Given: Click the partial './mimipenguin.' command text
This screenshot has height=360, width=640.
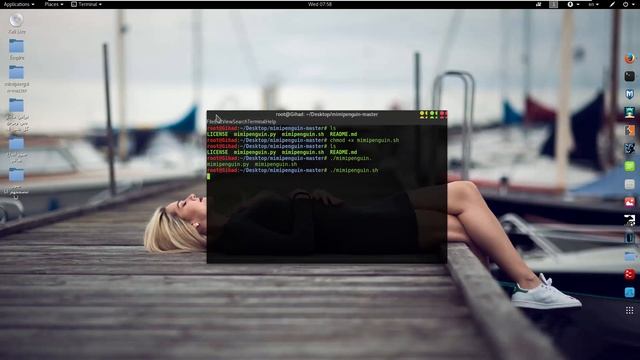Looking at the screenshot, I should (351, 158).
